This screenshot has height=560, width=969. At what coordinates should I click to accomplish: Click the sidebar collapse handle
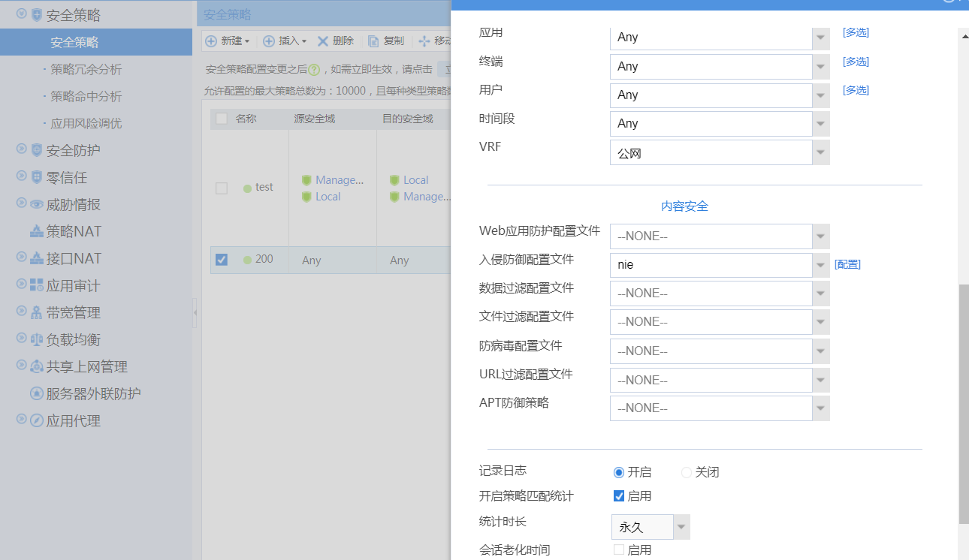(x=195, y=312)
